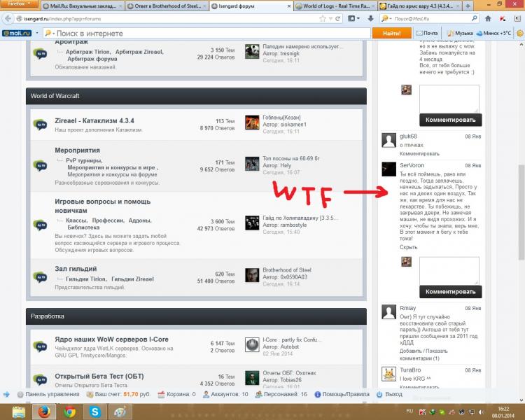525x420 pixels.
Task: Launch Skype from the Windows taskbar
Action: tap(94, 412)
